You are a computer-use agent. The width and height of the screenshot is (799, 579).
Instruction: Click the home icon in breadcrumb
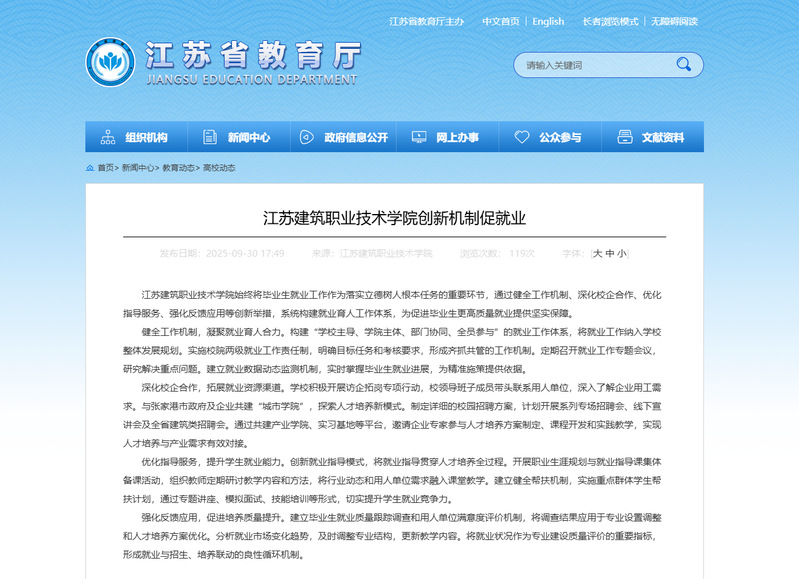pos(89,168)
